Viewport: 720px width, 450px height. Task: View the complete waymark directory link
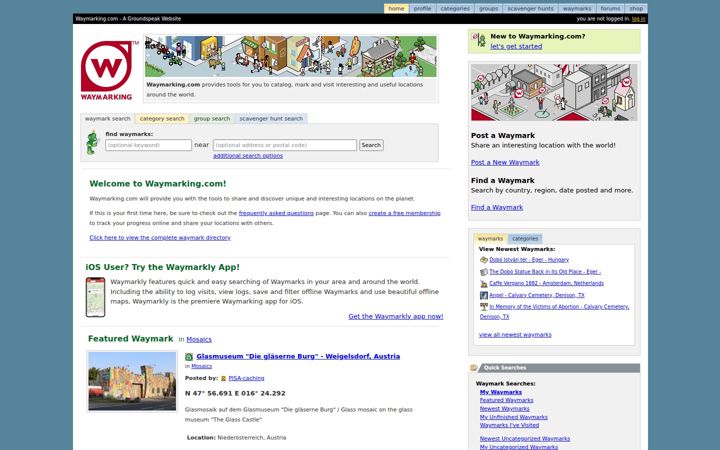coord(160,238)
